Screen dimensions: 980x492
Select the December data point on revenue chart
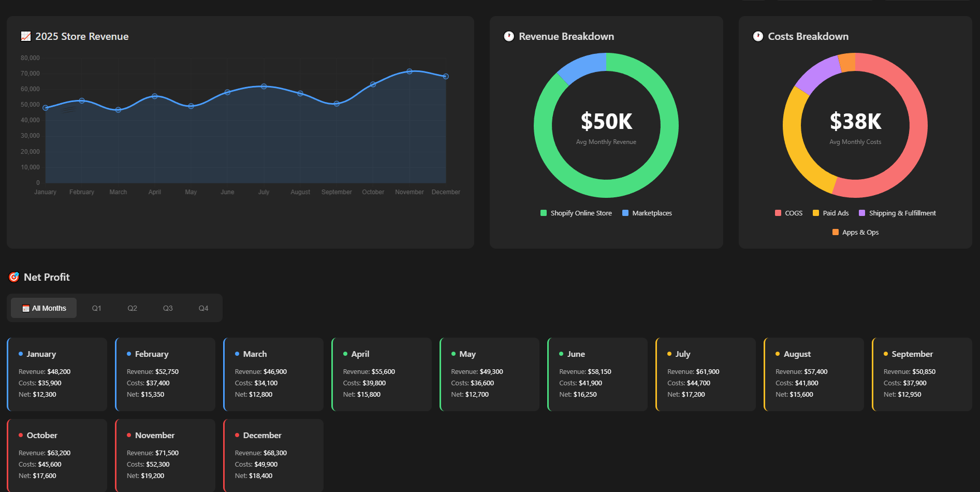[x=446, y=77]
